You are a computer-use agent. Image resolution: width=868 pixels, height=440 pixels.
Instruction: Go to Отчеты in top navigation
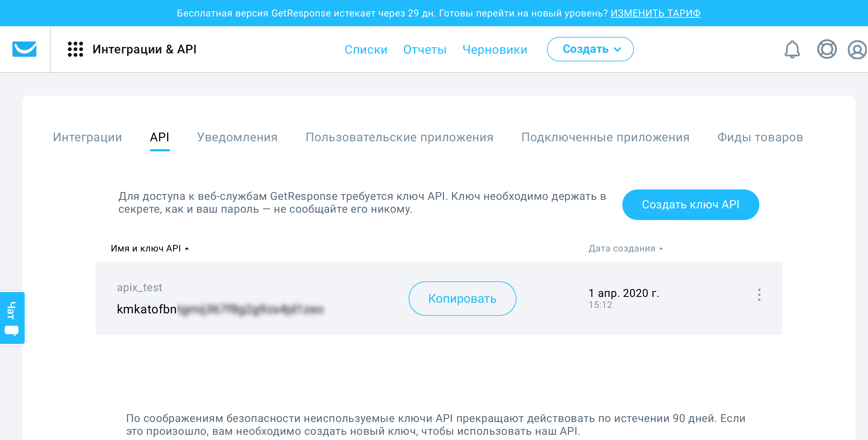pos(425,49)
